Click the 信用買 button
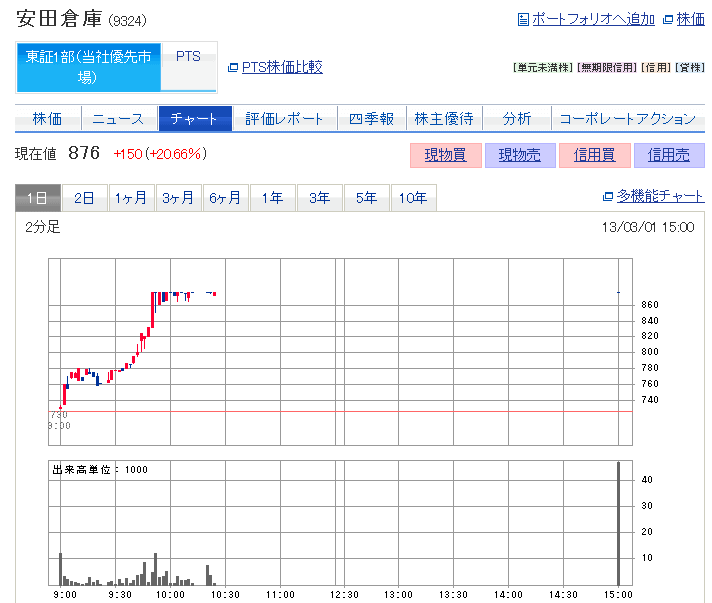The width and height of the screenshot is (712, 603). [x=593, y=155]
